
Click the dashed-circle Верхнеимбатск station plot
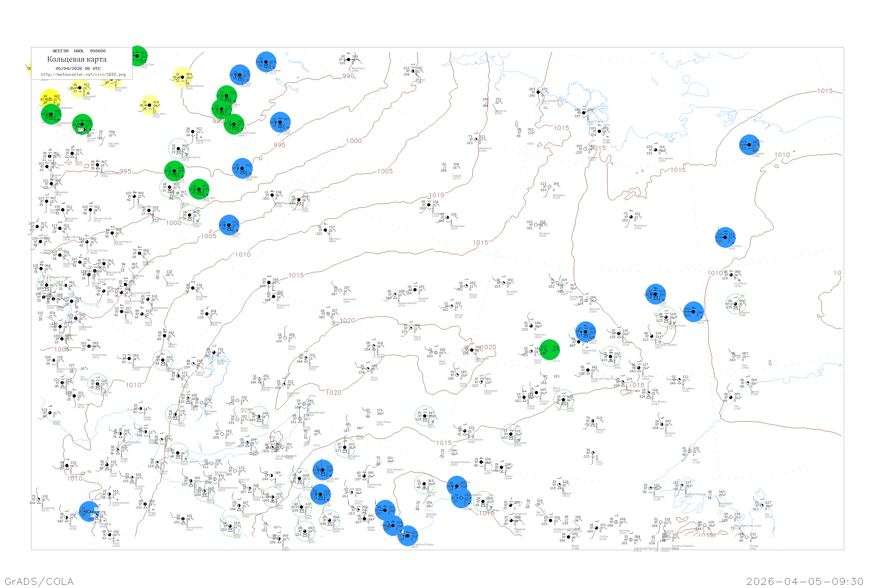[178, 149]
